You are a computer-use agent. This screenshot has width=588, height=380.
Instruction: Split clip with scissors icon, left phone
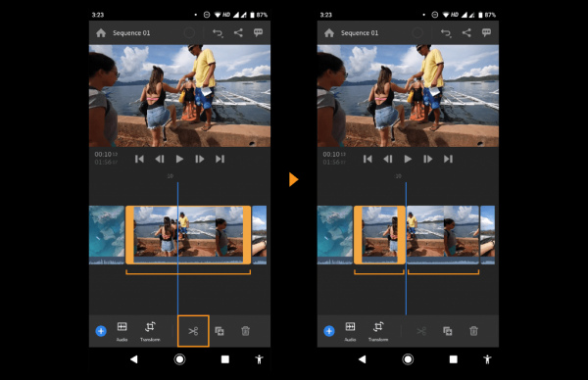coord(193,331)
